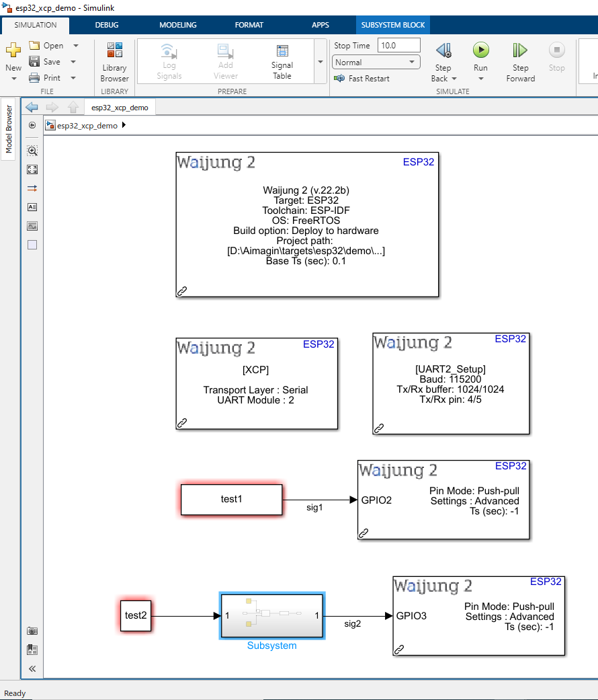598x700 pixels.
Task: Print the model using the Print icon
Action: pyautogui.click(x=34, y=78)
